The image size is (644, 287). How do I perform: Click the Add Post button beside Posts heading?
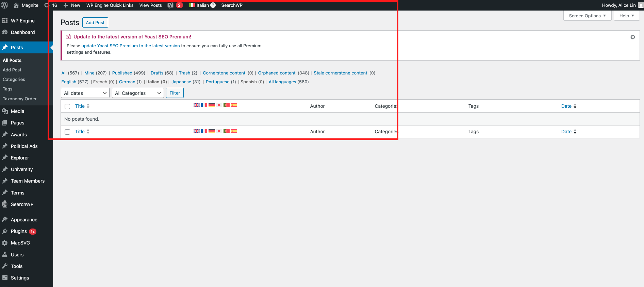pyautogui.click(x=95, y=22)
